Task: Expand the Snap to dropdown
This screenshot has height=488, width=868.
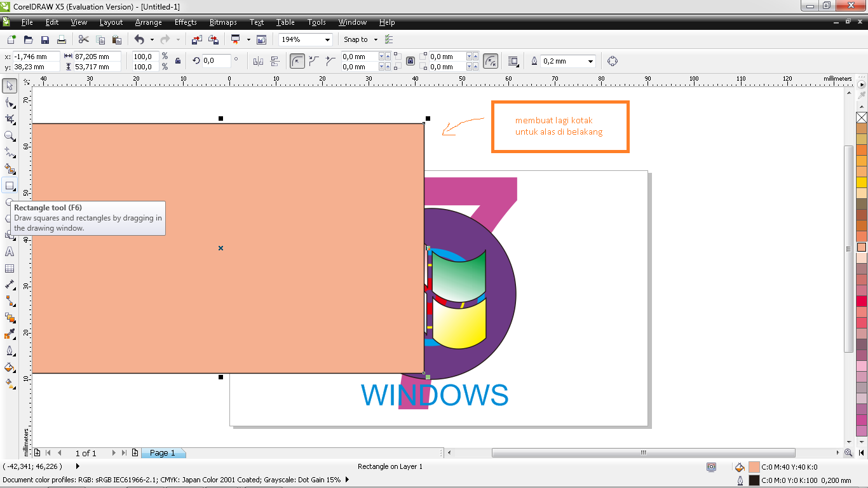Action: [x=376, y=39]
